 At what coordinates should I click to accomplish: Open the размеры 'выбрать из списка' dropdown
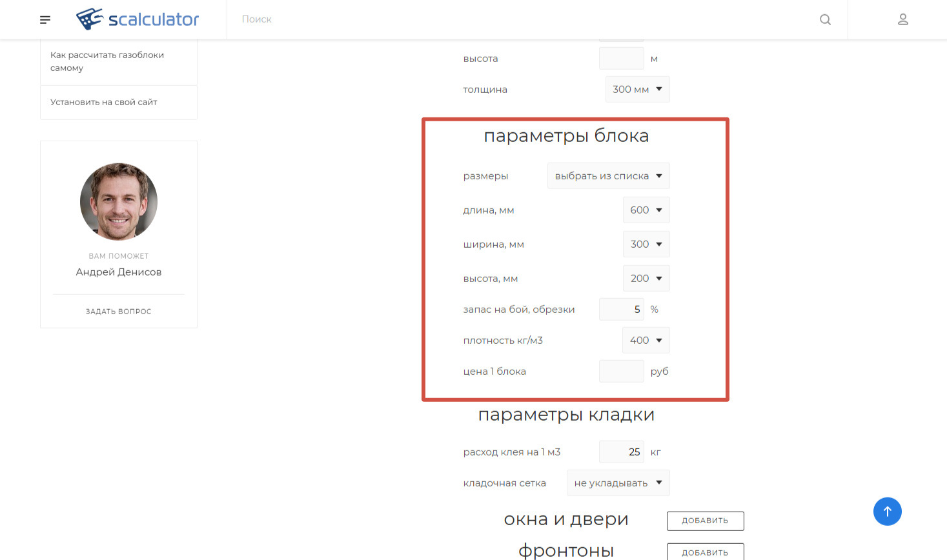608,175
